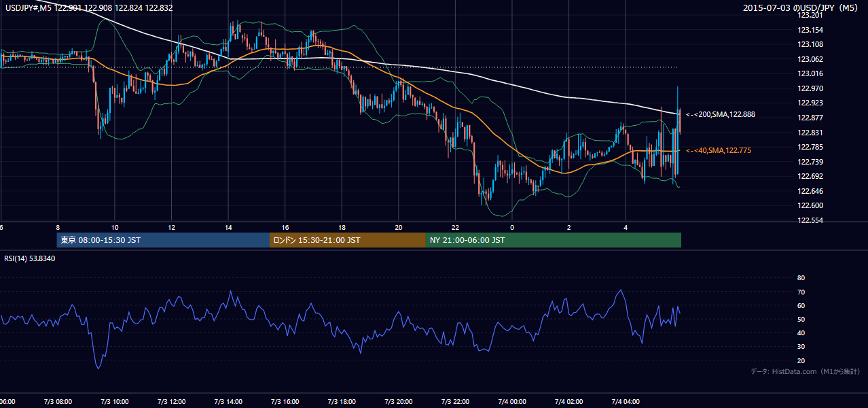
Task: Click the 7/3 10:00 bottom time label
Action: [115, 401]
